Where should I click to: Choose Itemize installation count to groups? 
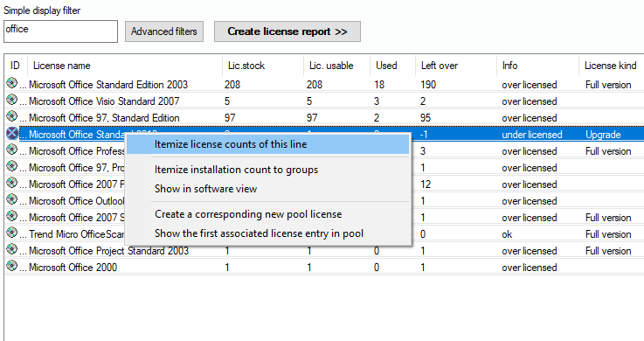267,170
